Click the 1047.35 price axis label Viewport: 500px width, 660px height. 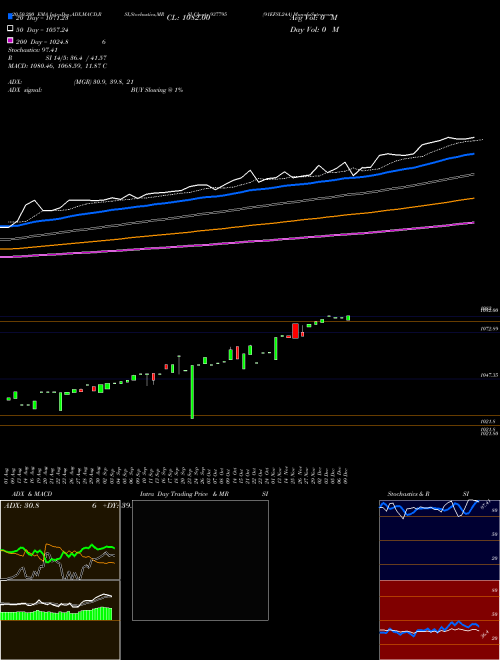pyautogui.click(x=489, y=375)
